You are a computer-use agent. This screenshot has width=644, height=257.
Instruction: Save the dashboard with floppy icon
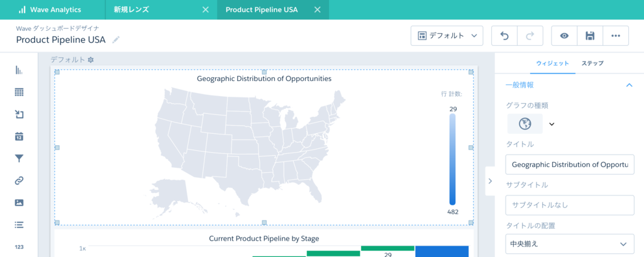(x=590, y=36)
